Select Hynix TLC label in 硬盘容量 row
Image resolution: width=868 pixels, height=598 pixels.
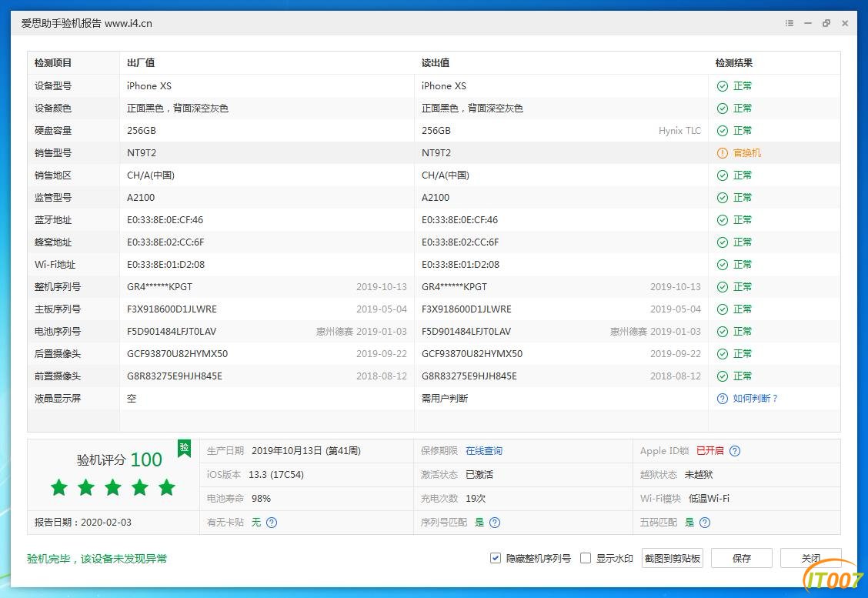[679, 131]
